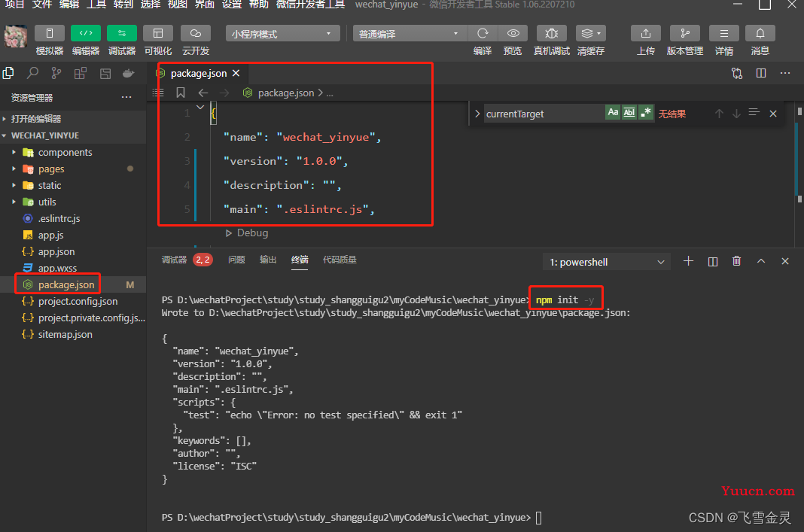The image size is (804, 532).
Task: Click the split editor icon
Action: (x=761, y=73)
